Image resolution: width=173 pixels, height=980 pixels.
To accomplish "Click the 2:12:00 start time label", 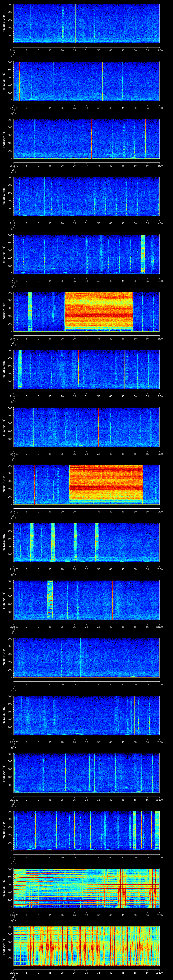I will (14, 166).
